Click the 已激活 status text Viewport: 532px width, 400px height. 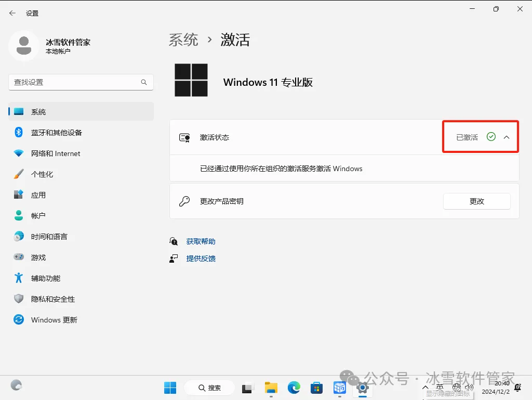click(x=467, y=137)
